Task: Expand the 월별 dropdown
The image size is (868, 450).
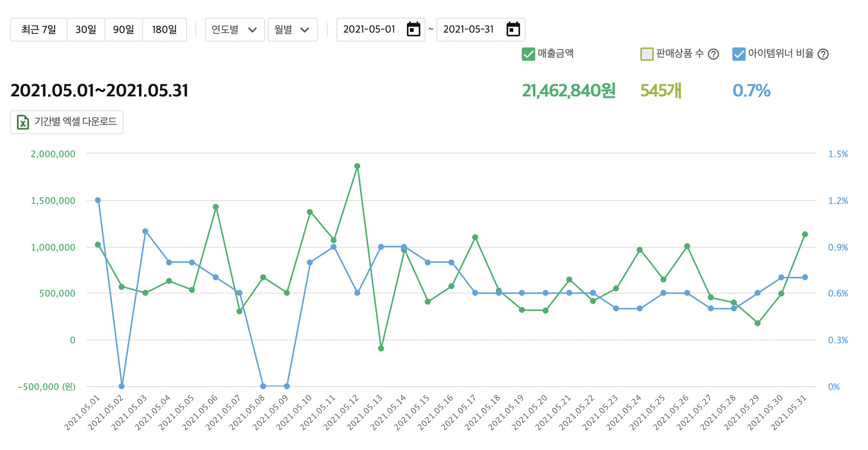Action: [x=292, y=30]
